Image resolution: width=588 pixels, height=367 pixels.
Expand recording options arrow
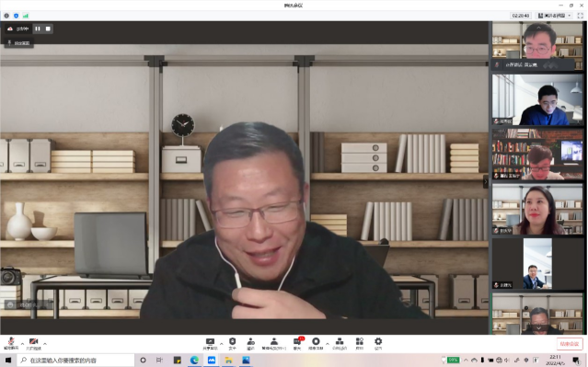pyautogui.click(x=328, y=343)
